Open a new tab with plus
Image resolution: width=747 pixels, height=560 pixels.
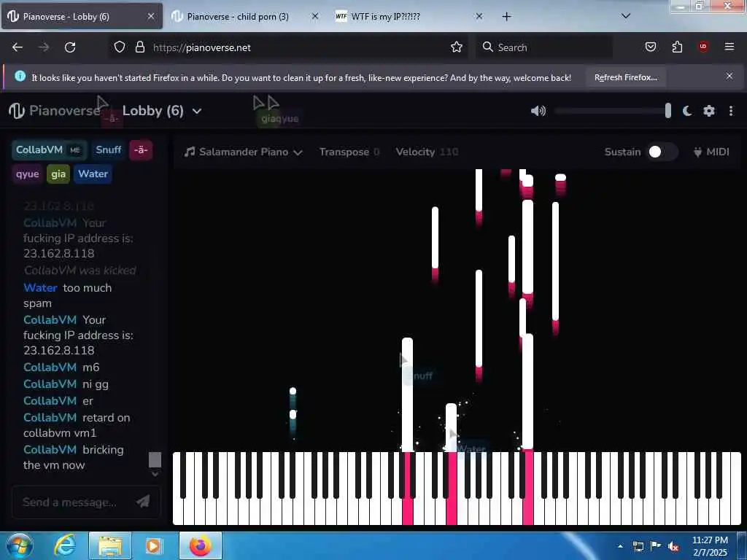(x=506, y=17)
